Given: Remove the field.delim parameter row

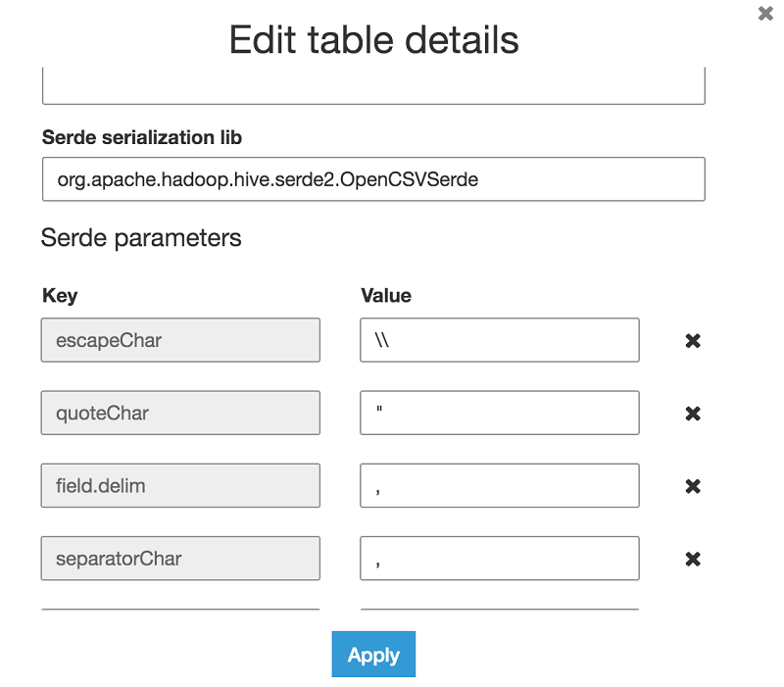Looking at the screenshot, I should coord(693,486).
